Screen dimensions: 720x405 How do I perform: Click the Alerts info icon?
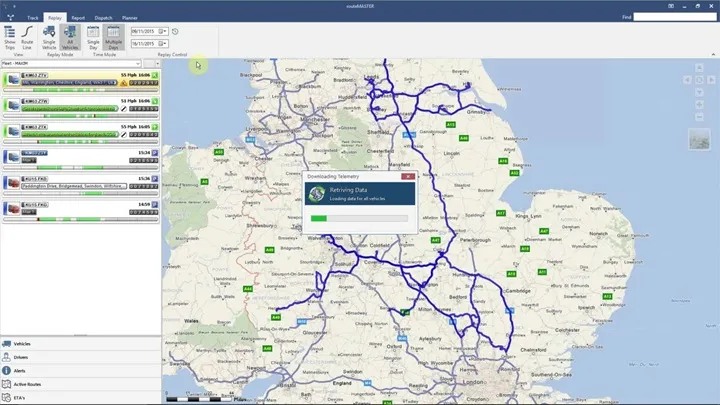(6, 371)
